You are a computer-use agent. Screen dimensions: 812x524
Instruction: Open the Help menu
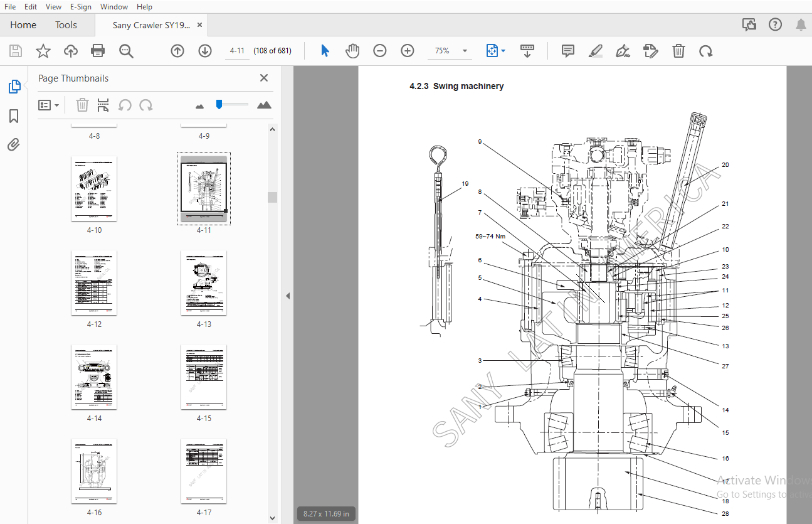point(144,6)
